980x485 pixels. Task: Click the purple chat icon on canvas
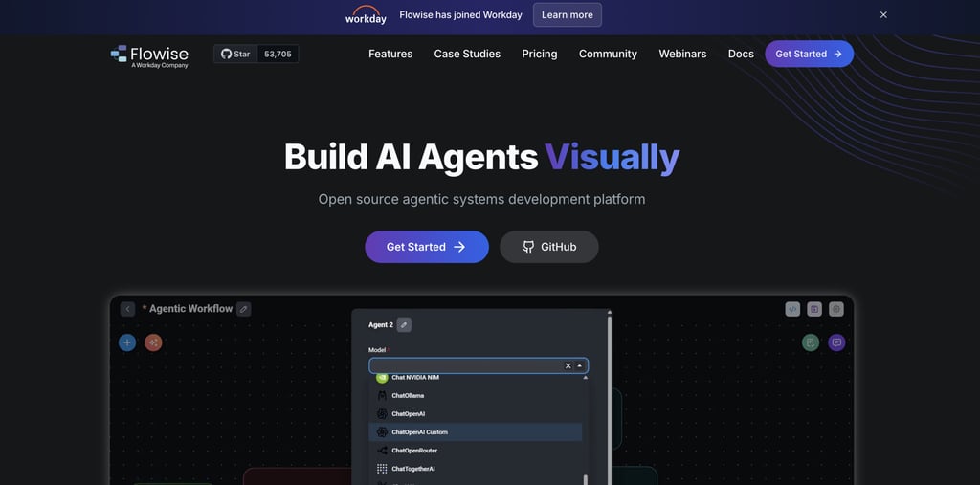[x=836, y=342]
